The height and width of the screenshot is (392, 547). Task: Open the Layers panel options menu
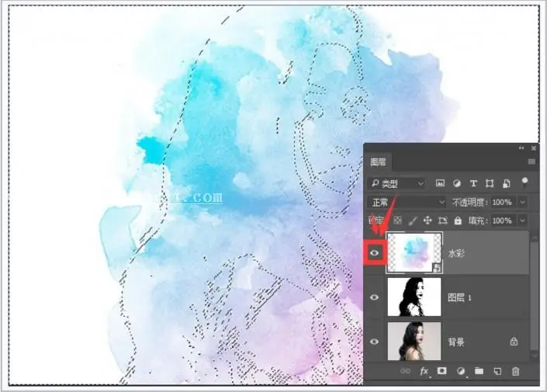[x=531, y=161]
